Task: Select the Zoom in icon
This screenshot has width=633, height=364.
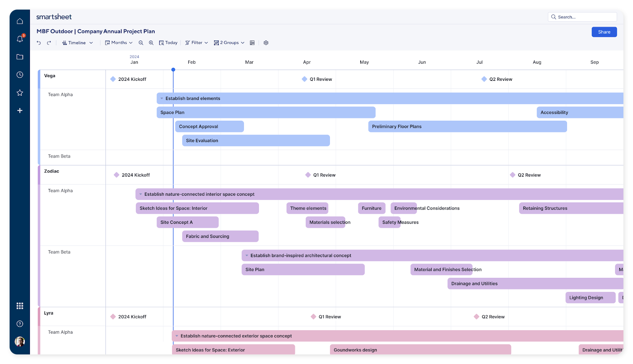Action: click(151, 43)
